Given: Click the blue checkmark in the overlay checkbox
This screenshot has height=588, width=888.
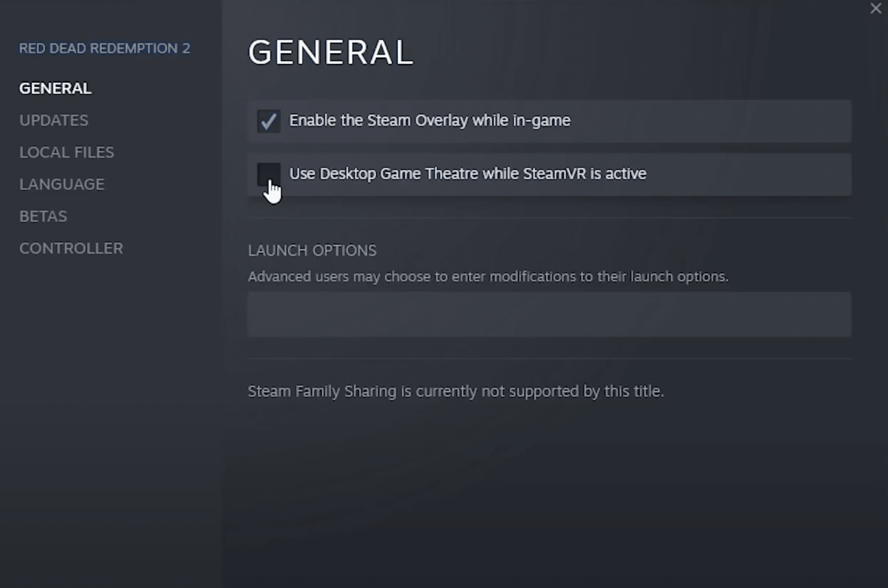Looking at the screenshot, I should click(269, 121).
